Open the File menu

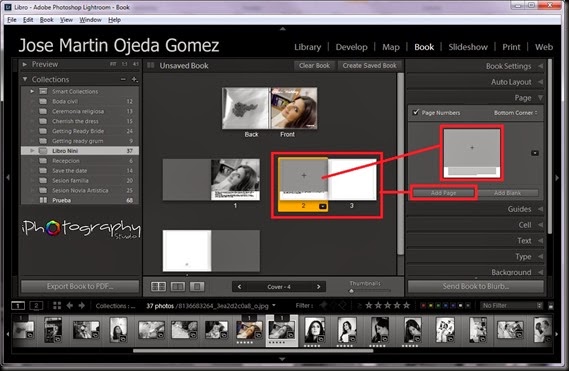coord(12,20)
